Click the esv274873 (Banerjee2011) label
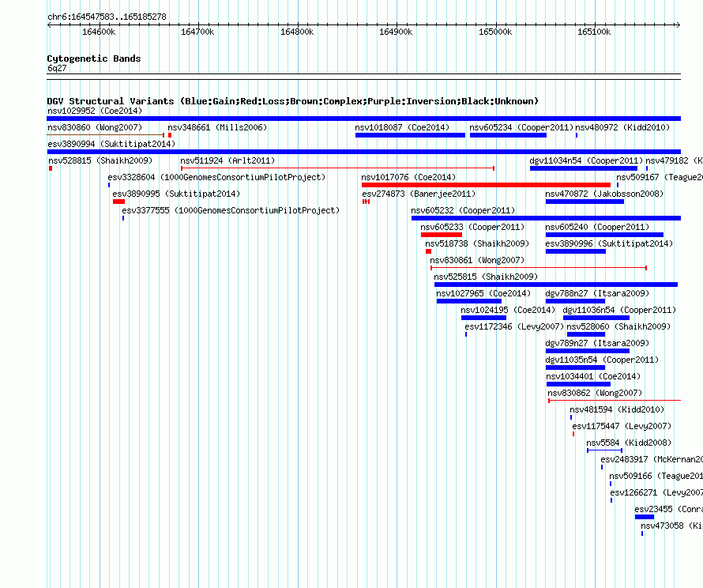Image resolution: width=703 pixels, height=588 pixels. click(419, 194)
